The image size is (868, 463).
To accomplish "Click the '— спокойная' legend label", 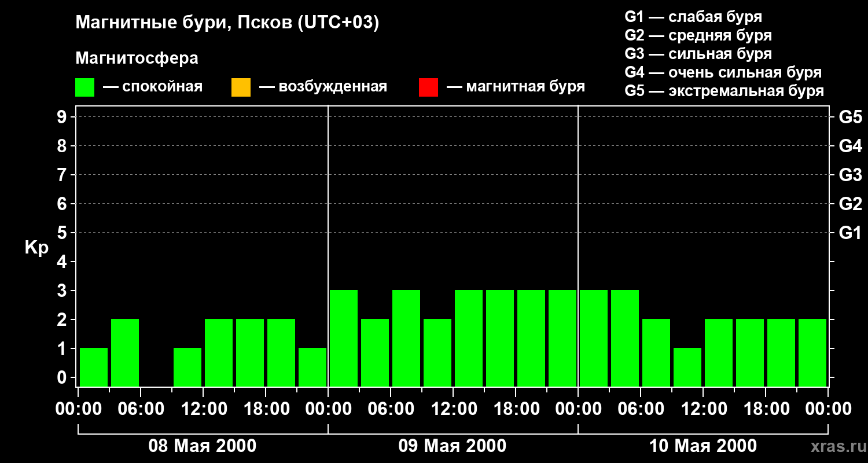I will coord(153,87).
